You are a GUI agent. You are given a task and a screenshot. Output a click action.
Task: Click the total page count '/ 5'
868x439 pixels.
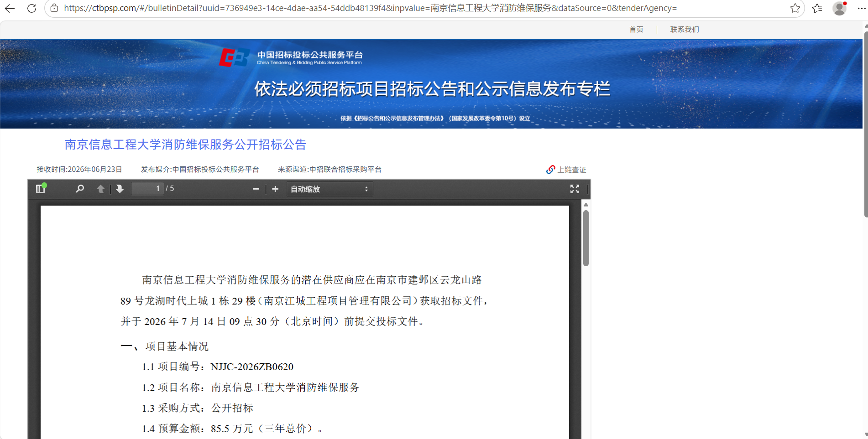point(170,189)
